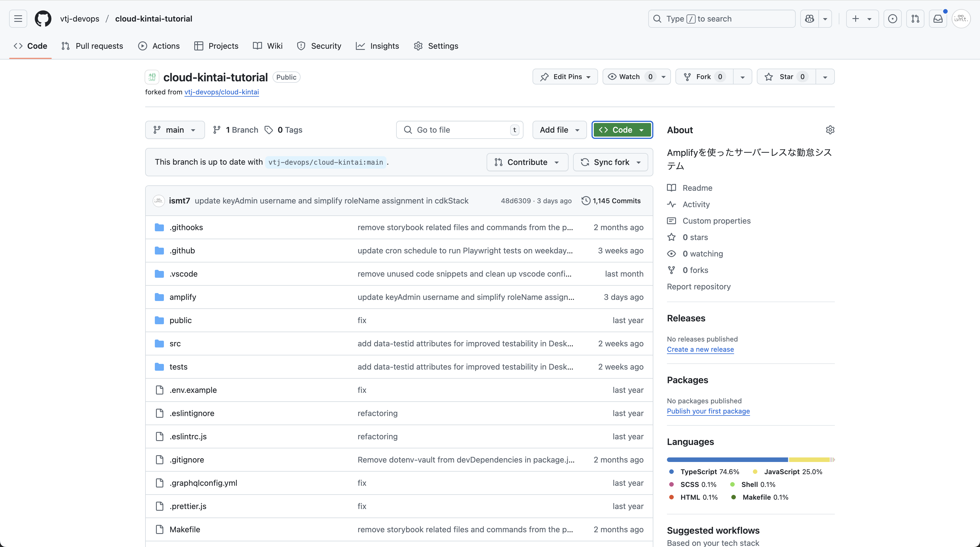
Task: Switch to the Insights tab
Action: [377, 46]
